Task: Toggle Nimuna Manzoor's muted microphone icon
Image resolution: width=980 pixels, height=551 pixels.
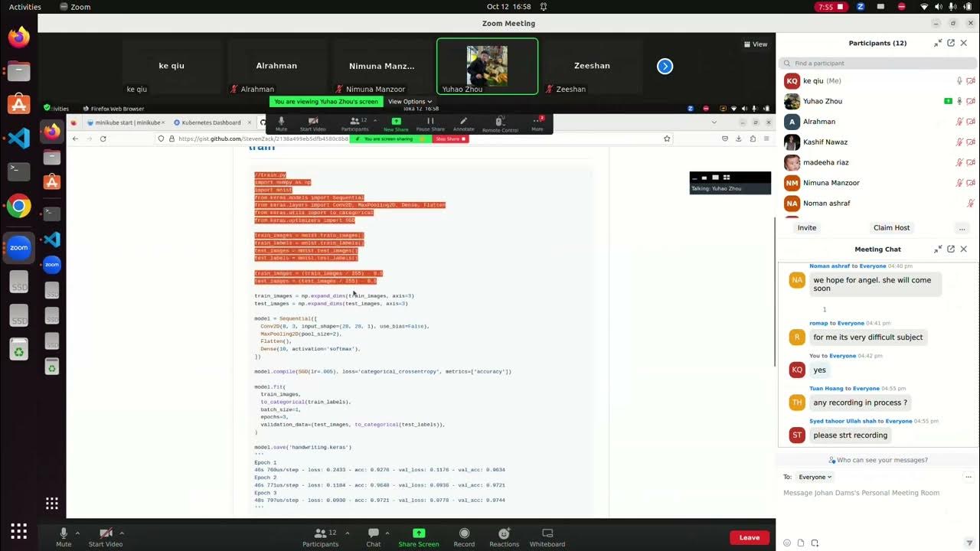Action: [959, 183]
